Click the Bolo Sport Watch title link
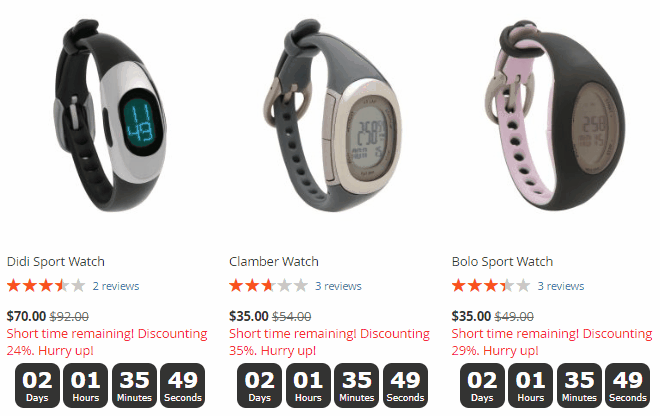660x416 pixels. click(x=502, y=261)
